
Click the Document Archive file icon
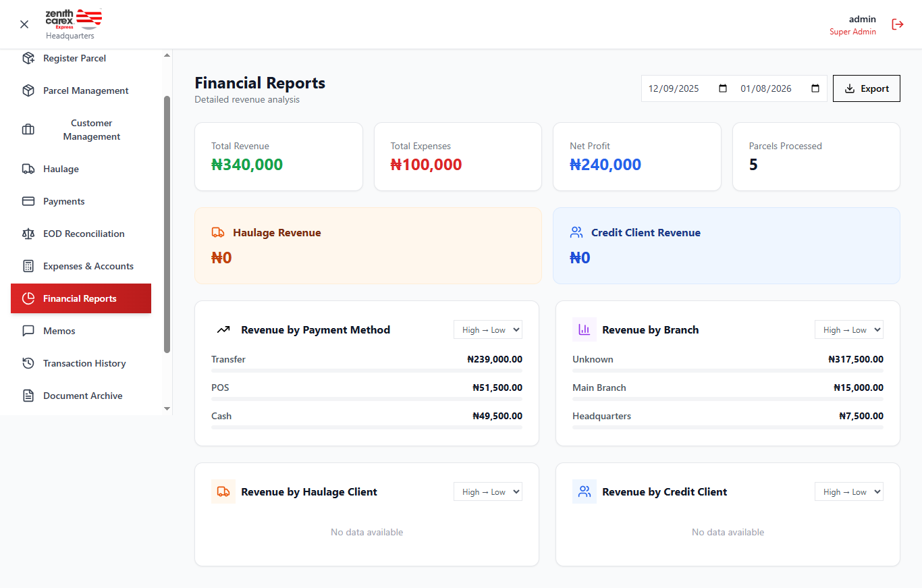[x=28, y=396]
